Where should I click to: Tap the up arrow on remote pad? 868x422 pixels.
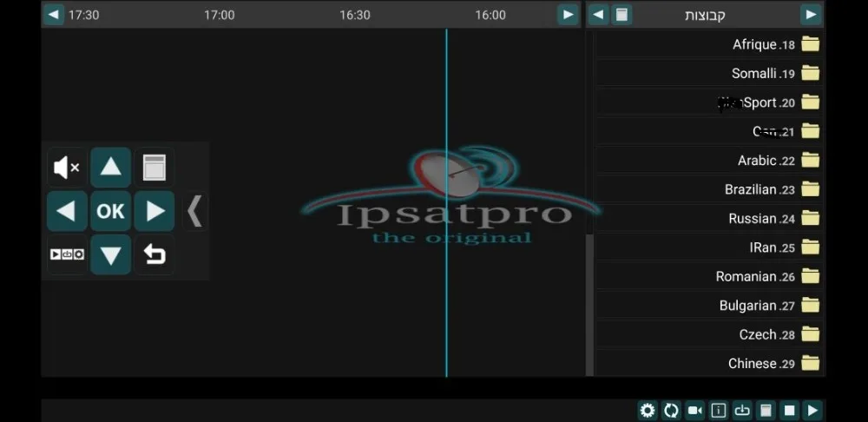(x=111, y=168)
